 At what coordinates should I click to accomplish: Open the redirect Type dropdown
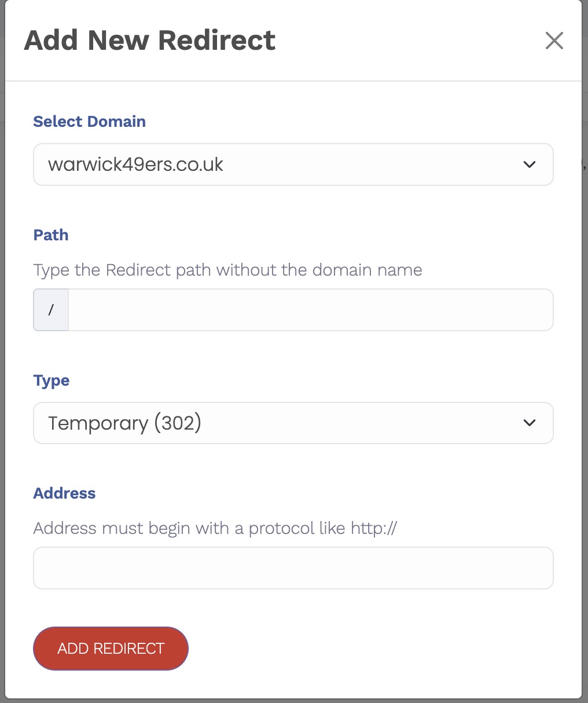(293, 423)
